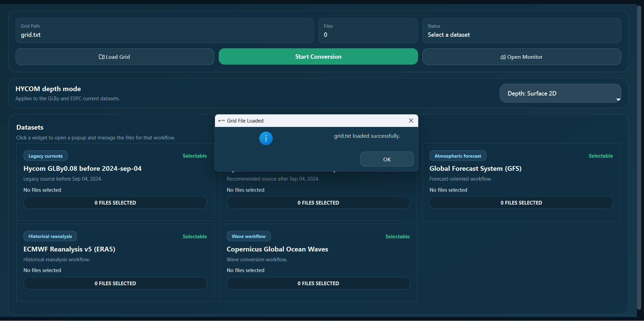Click the Load Grid button
This screenshot has width=644, height=321.
[x=115, y=57]
